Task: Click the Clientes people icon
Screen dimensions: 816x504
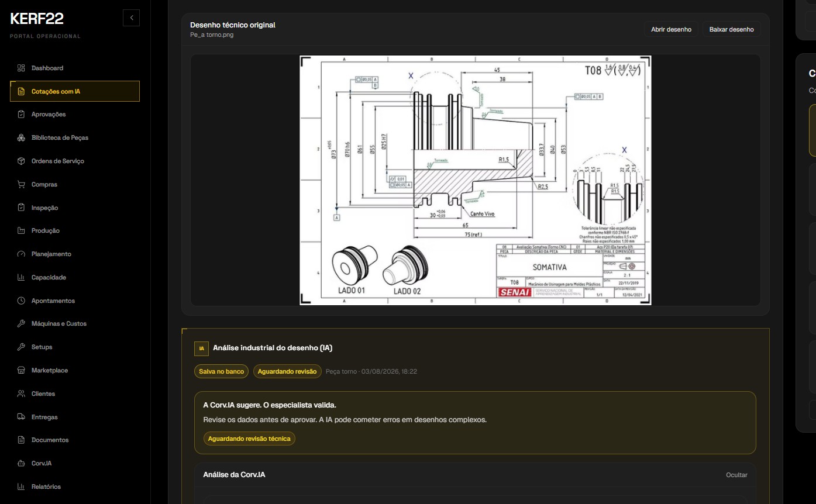Action: pos(21,393)
